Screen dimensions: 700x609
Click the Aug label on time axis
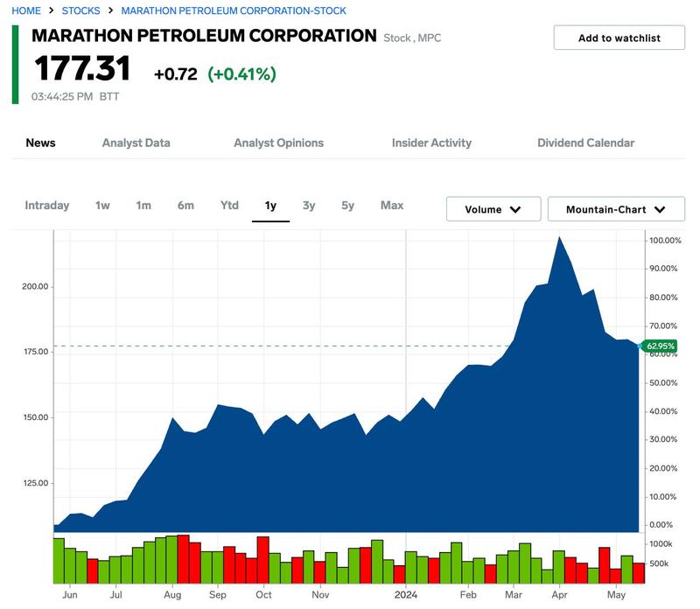[x=172, y=595]
